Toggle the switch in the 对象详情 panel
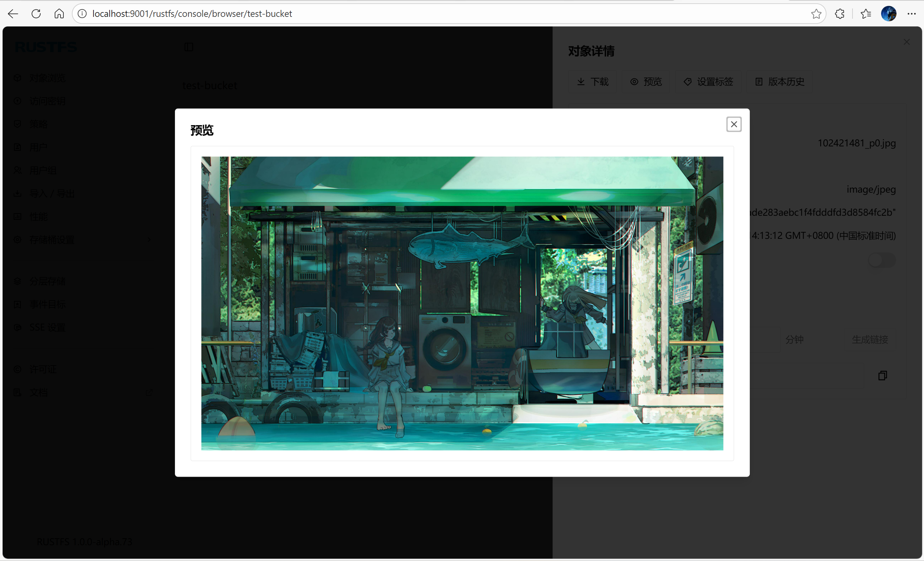The image size is (924, 561). click(x=882, y=260)
